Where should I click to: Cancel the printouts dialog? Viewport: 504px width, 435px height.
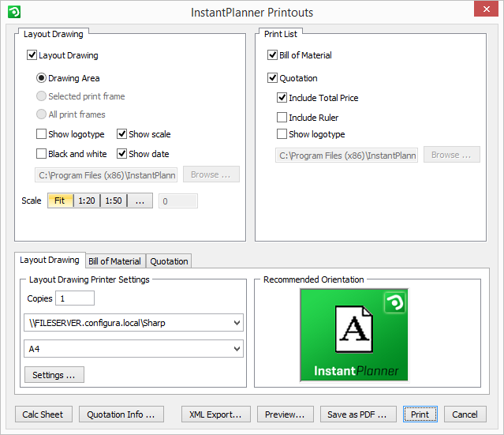tap(465, 414)
